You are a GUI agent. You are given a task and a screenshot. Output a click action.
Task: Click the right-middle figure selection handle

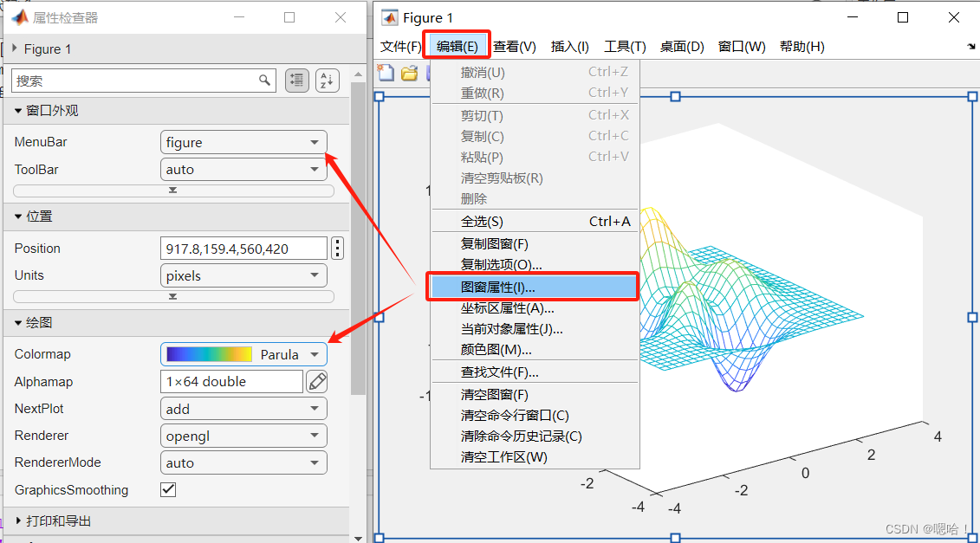(972, 317)
